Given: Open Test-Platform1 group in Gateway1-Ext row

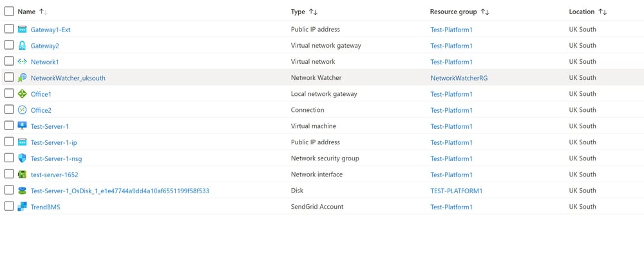Looking at the screenshot, I should tap(451, 30).
